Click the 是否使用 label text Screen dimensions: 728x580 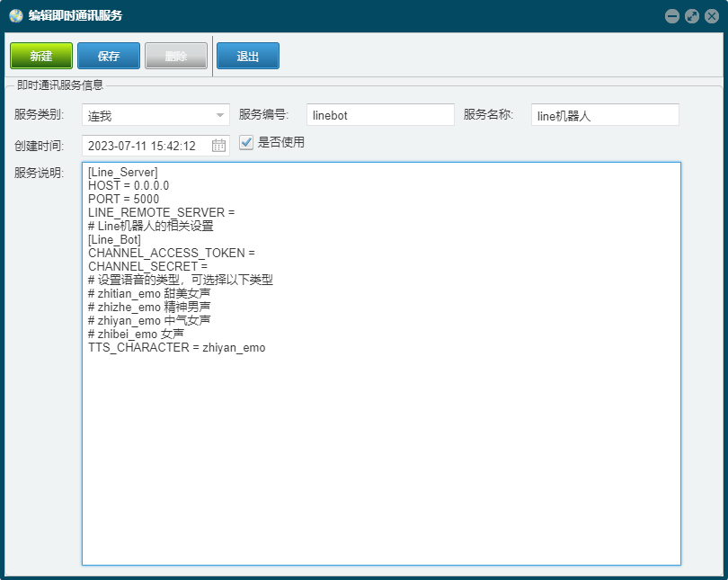coord(281,142)
